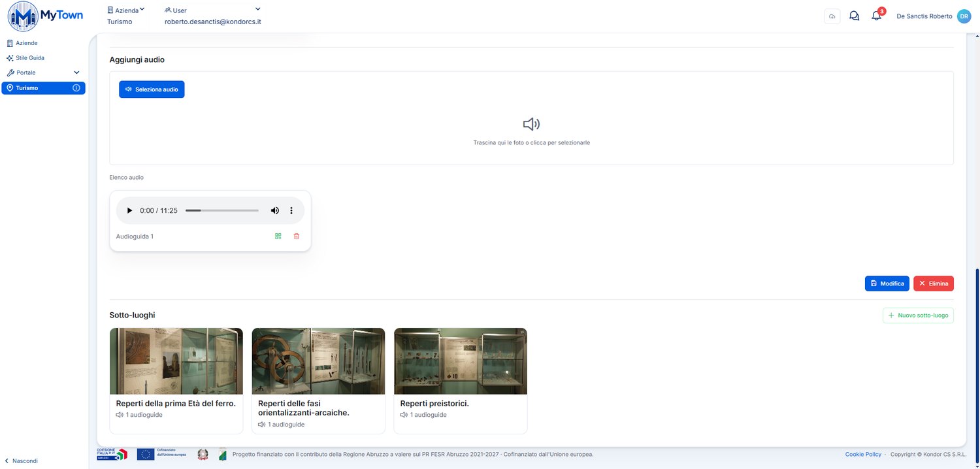The width and height of the screenshot is (980, 469).
Task: Open the Reperti della prima Età del ferro thumbnail
Action: coord(176,361)
